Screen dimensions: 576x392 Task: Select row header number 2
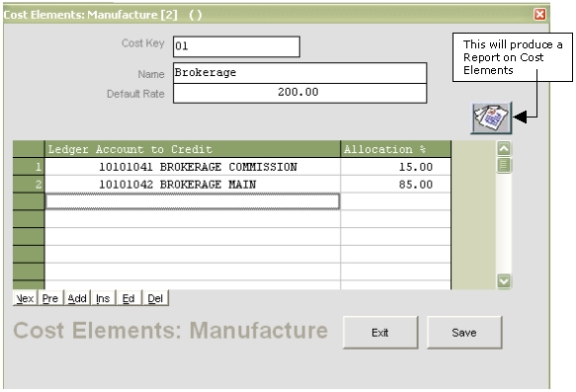[29, 185]
